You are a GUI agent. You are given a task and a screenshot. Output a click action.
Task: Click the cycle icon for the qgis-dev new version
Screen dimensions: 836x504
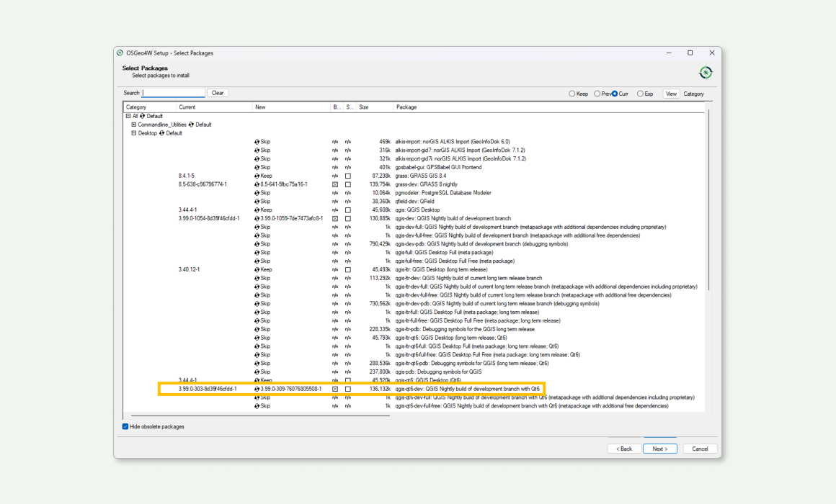click(x=257, y=218)
